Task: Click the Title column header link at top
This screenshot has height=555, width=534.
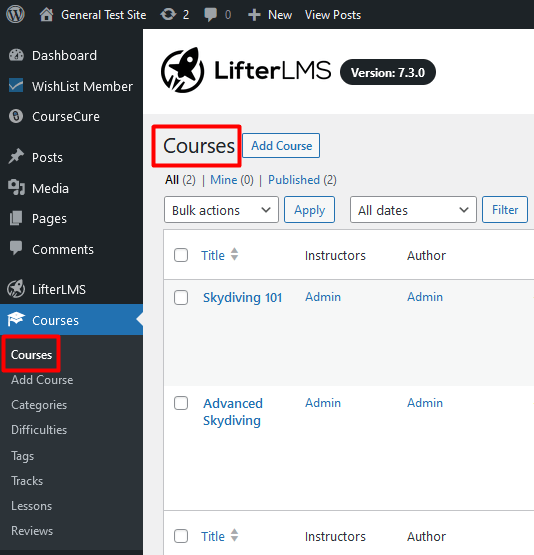Action: point(213,255)
